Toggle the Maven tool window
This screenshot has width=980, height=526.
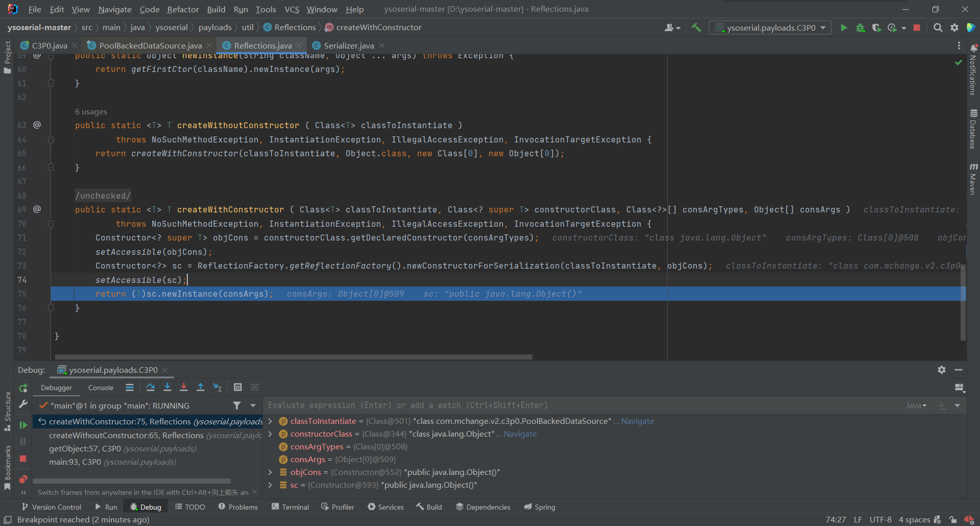pyautogui.click(x=973, y=179)
